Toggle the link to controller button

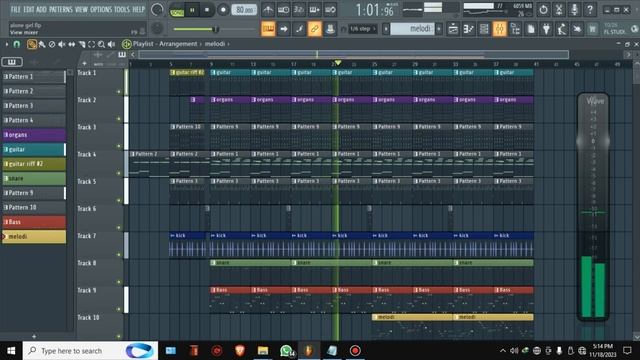point(314,29)
